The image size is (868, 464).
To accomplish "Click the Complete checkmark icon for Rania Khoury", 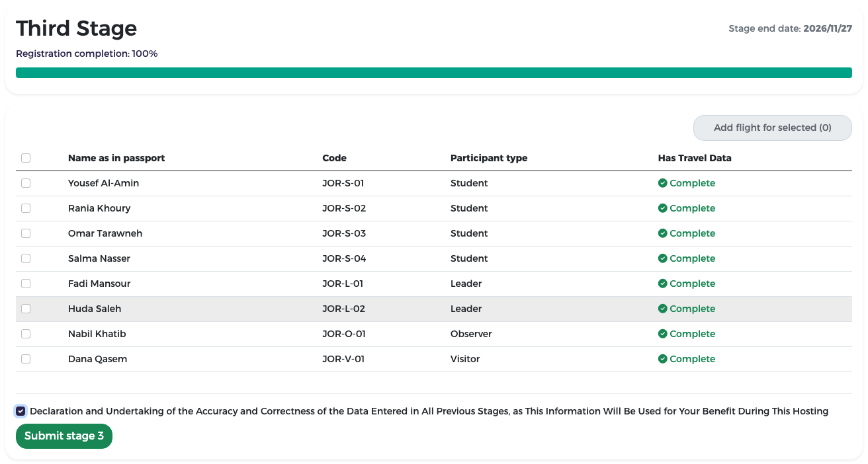I will pyautogui.click(x=662, y=208).
